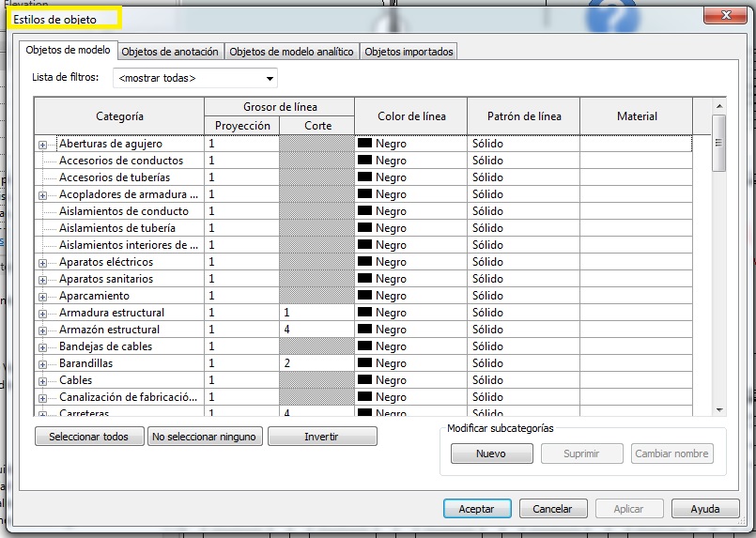Change line color of Aparcamiento row
Screen dimensions: 756x538
tap(409, 296)
